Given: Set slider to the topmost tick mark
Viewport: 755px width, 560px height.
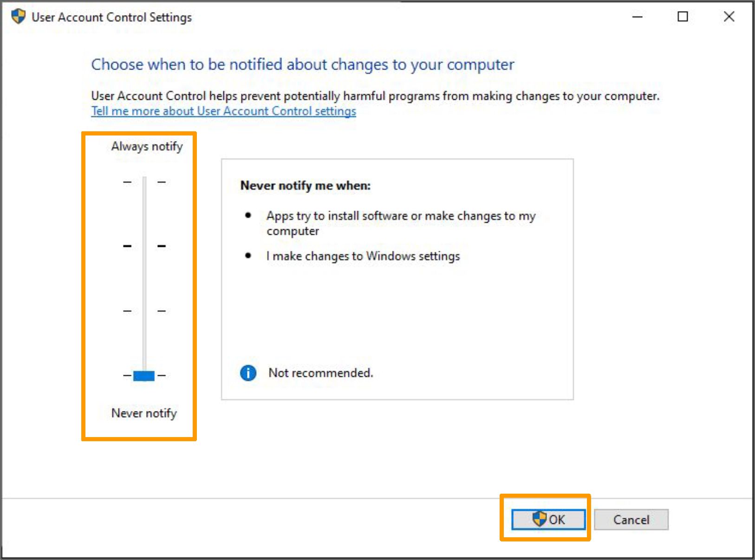Looking at the screenshot, I should point(144,182).
